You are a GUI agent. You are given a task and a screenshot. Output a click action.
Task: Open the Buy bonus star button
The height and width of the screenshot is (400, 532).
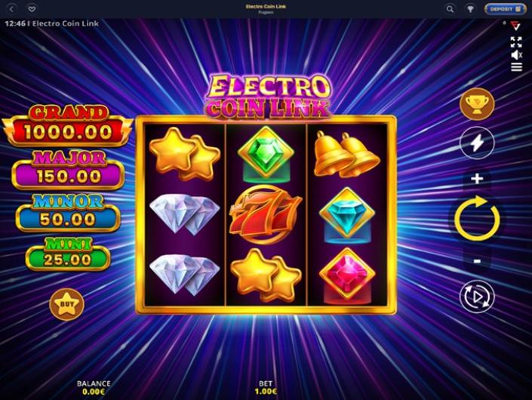(x=67, y=304)
